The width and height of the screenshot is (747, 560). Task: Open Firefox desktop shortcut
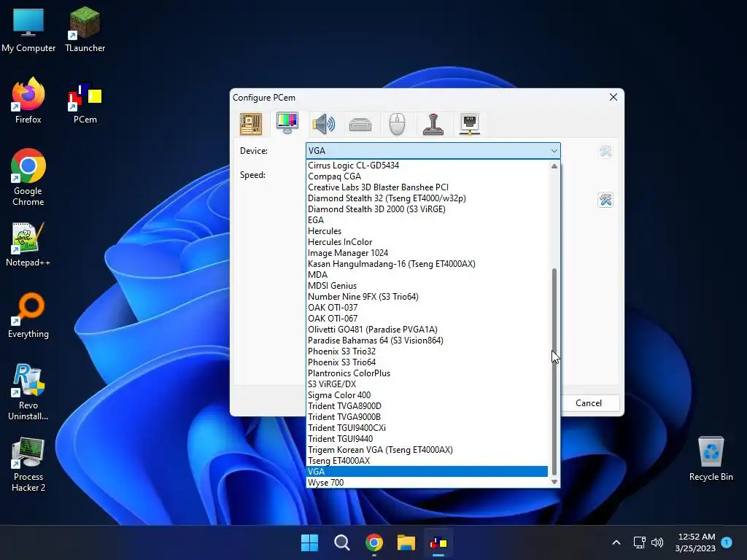[28, 101]
